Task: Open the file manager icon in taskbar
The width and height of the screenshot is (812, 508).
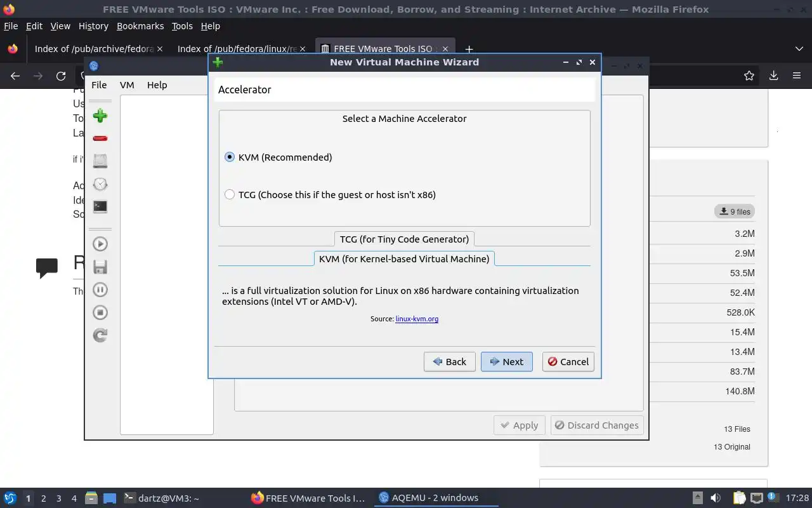Action: click(x=91, y=498)
